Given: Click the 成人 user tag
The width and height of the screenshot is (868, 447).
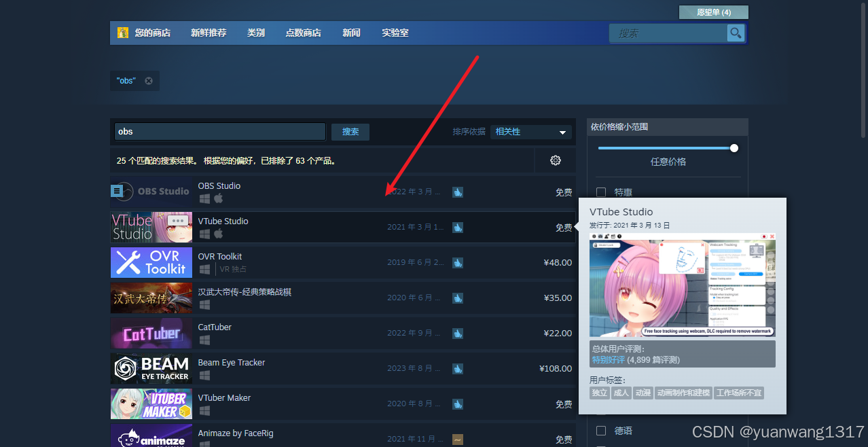Looking at the screenshot, I should [621, 393].
